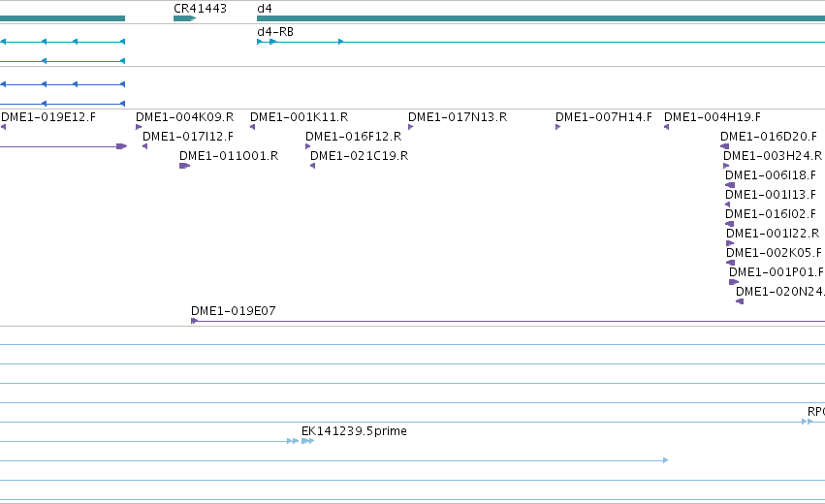Select the CR41443 gene label

(200, 9)
